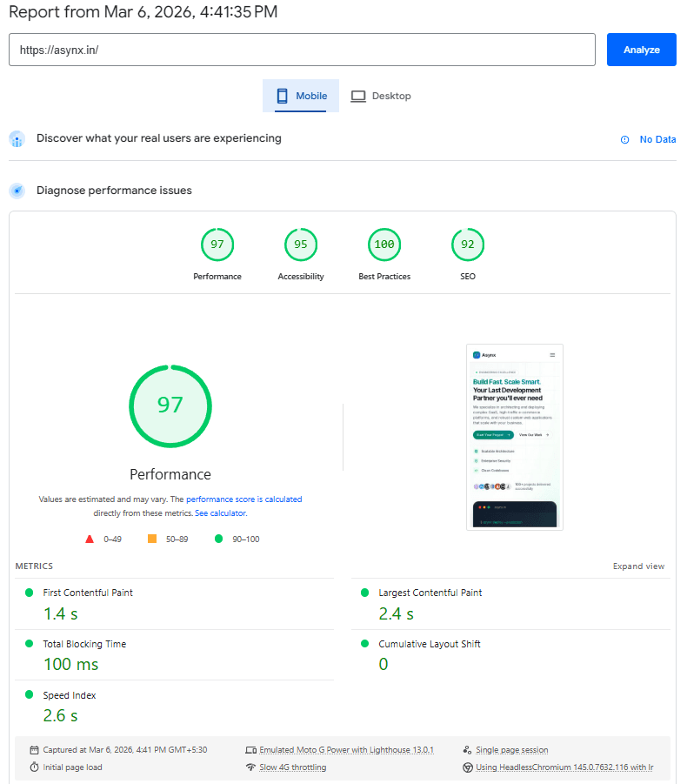Click the large Performance 97 gauge

[170, 406]
